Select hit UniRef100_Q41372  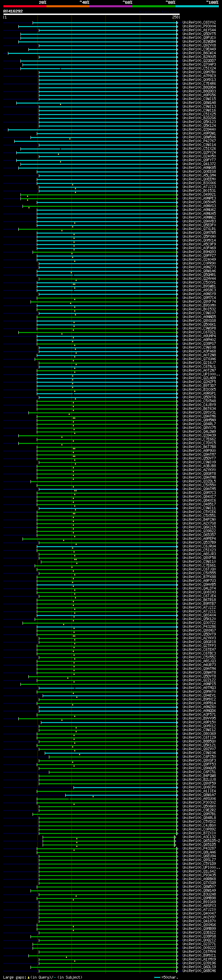[199, 164]
